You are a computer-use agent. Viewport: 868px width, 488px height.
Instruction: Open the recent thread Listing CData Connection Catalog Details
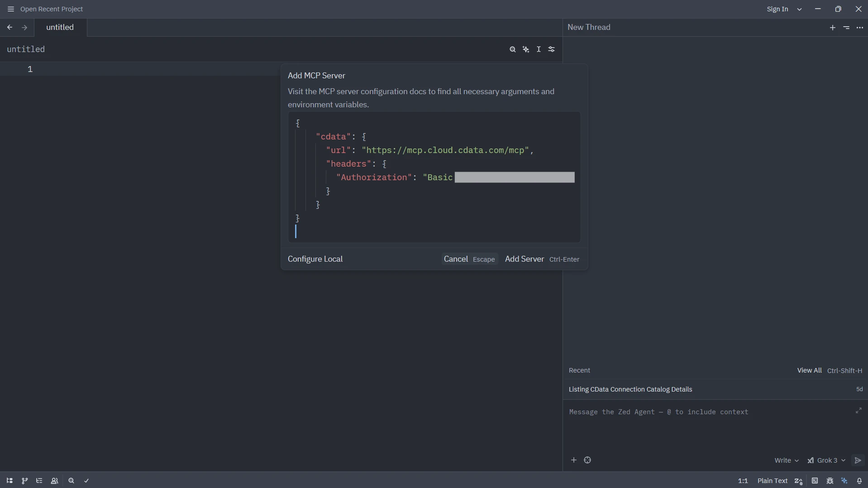[630, 389]
